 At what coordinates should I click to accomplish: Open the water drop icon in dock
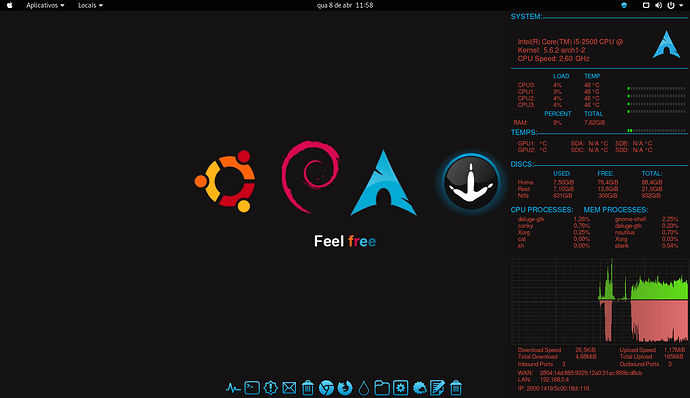click(x=363, y=388)
